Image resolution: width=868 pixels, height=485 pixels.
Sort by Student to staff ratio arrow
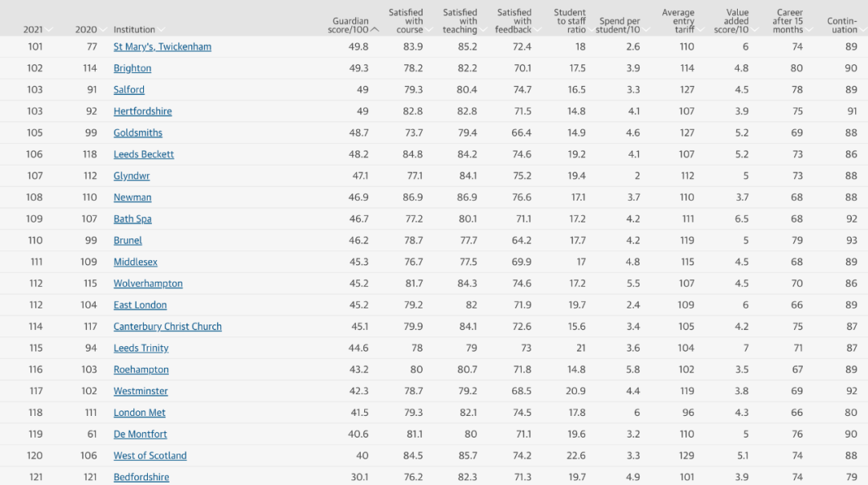click(x=591, y=30)
